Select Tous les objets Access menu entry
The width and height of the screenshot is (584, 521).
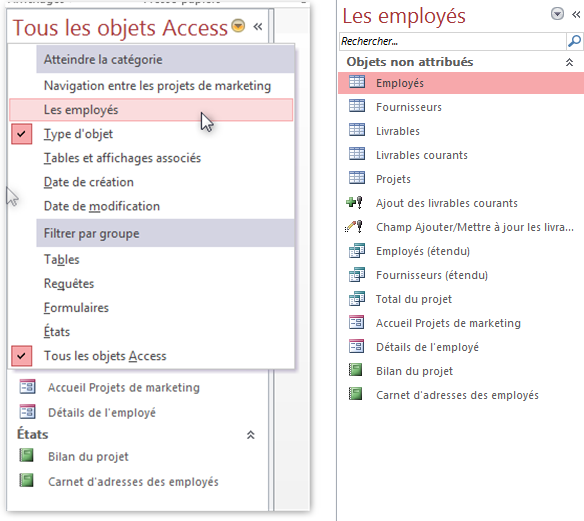tap(105, 356)
